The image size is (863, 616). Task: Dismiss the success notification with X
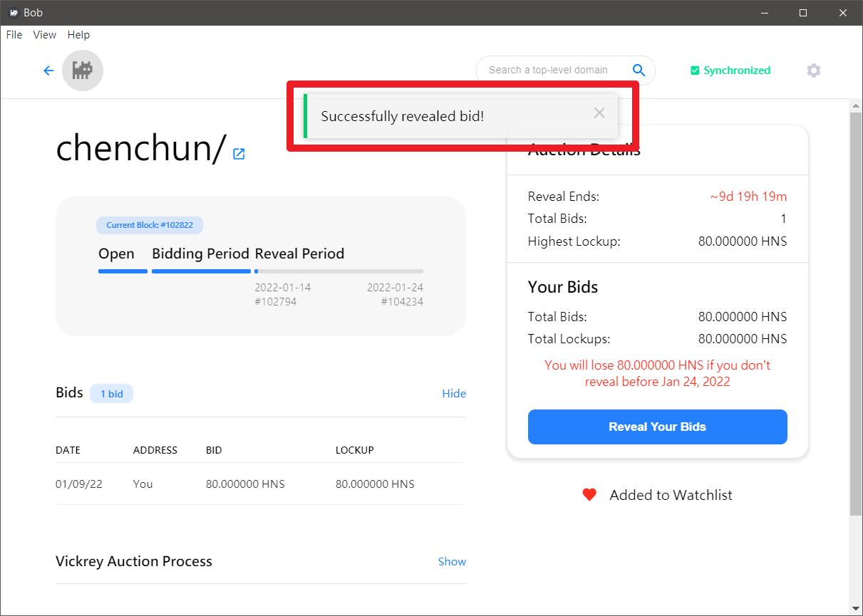[599, 113]
